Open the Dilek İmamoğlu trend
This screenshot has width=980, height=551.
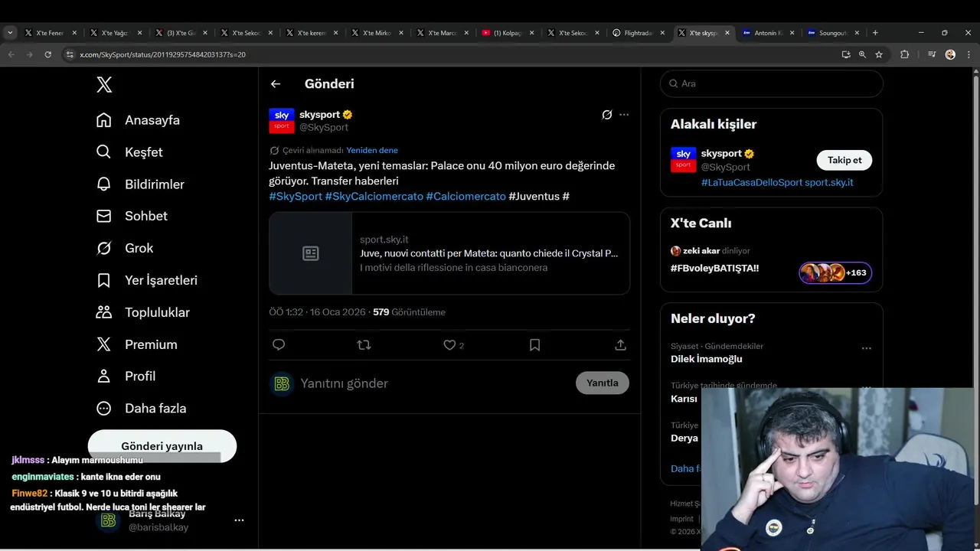tap(707, 359)
